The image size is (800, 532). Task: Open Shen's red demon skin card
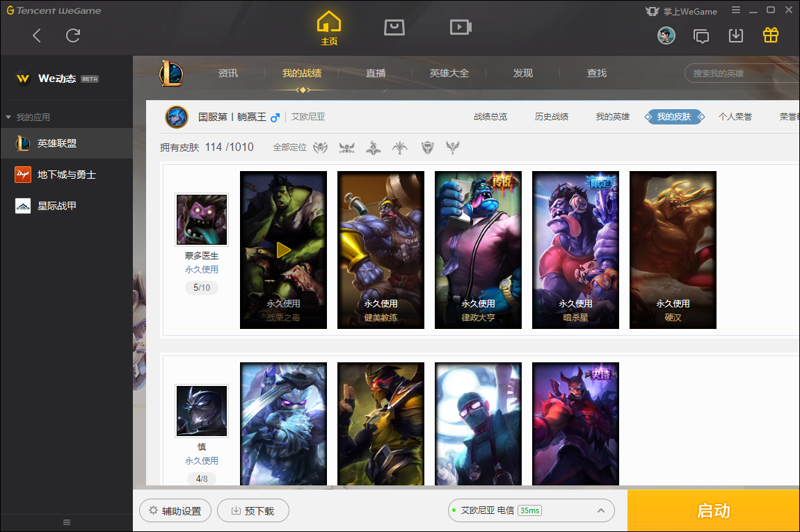[575, 424]
